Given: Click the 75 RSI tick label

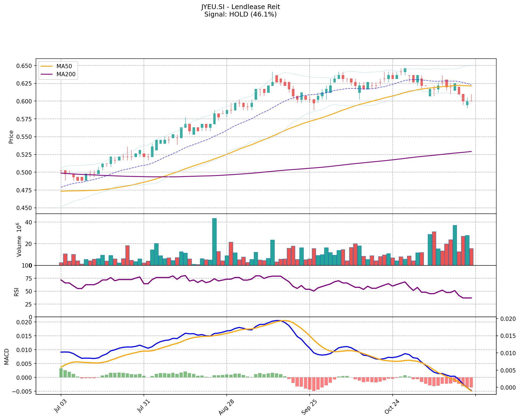Looking at the screenshot, I should pos(29,278).
